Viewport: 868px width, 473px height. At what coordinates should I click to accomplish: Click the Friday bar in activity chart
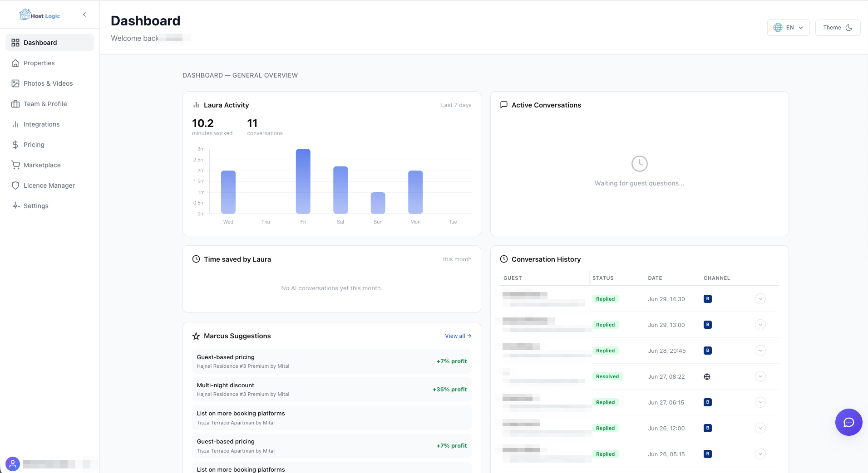coord(303,181)
